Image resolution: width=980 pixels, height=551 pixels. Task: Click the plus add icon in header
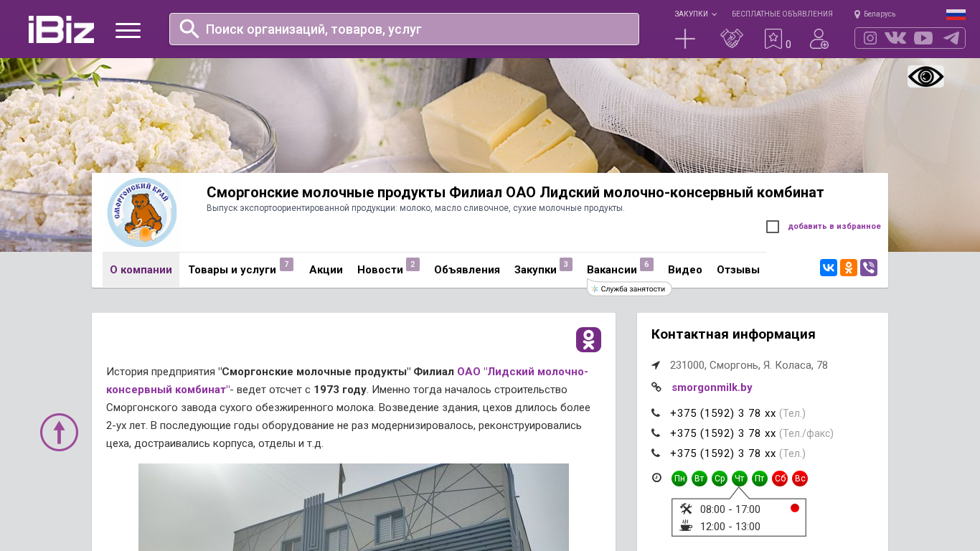pyautogui.click(x=685, y=39)
